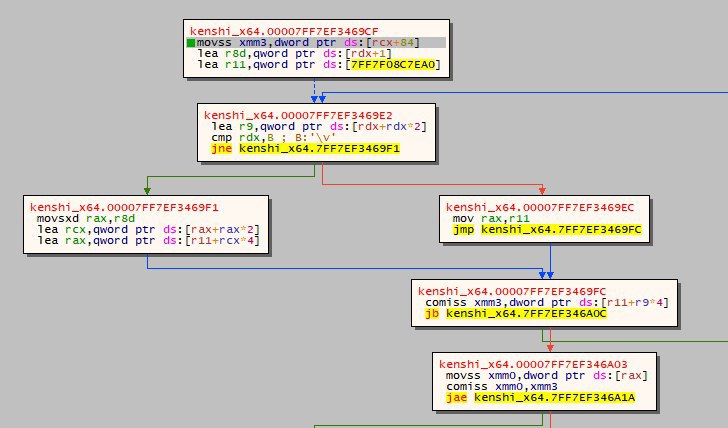Follow the jmp kenshi_x64.7FF7EF3469FC jump target
728x428 pixels.
[561, 229]
